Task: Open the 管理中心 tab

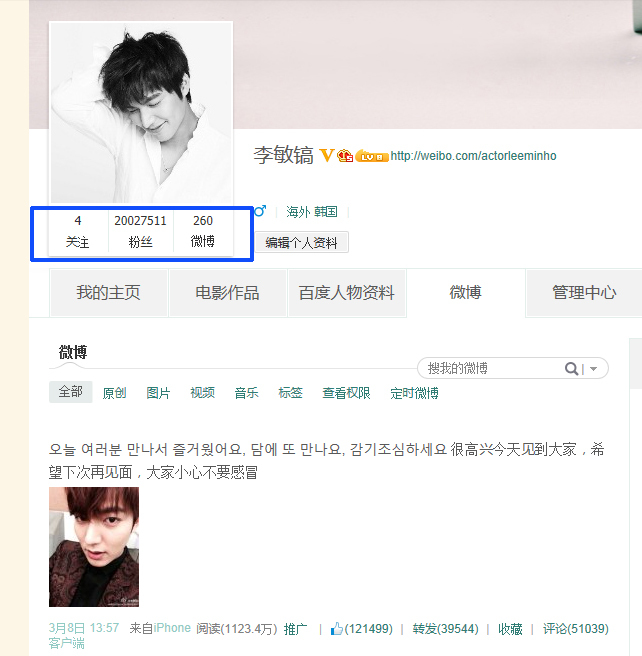Action: (584, 292)
